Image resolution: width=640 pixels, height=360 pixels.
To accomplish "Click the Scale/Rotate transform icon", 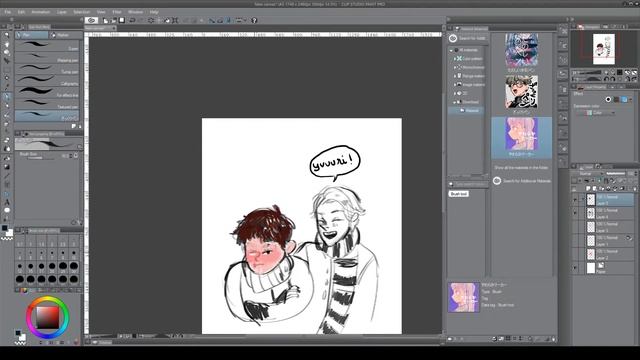I will [175, 20].
